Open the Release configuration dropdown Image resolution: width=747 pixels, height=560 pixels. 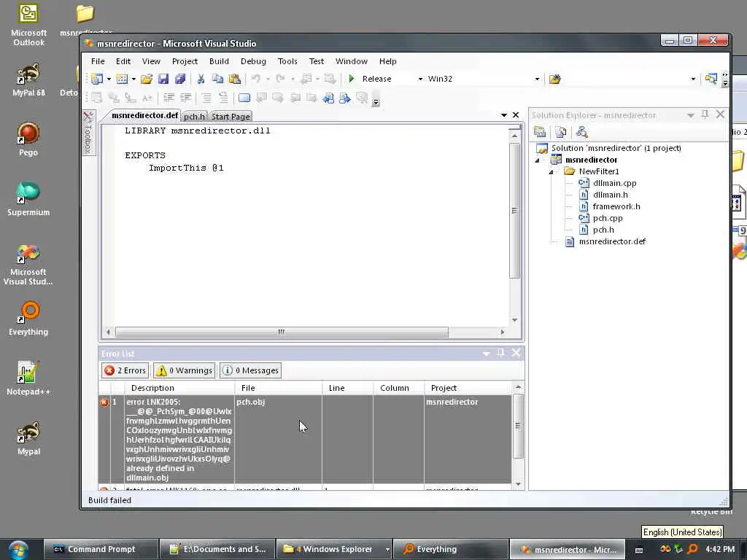click(420, 79)
